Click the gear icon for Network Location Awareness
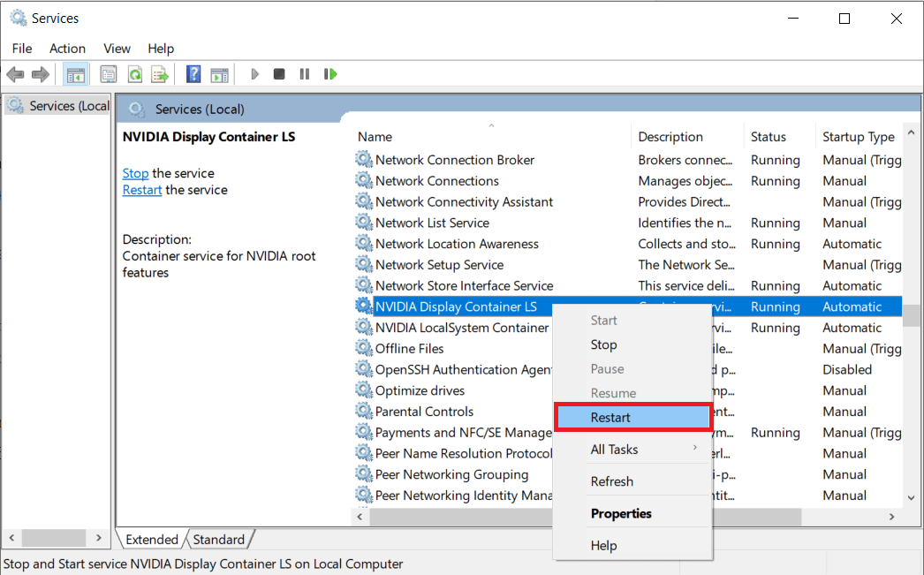This screenshot has height=575, width=924. pos(364,243)
